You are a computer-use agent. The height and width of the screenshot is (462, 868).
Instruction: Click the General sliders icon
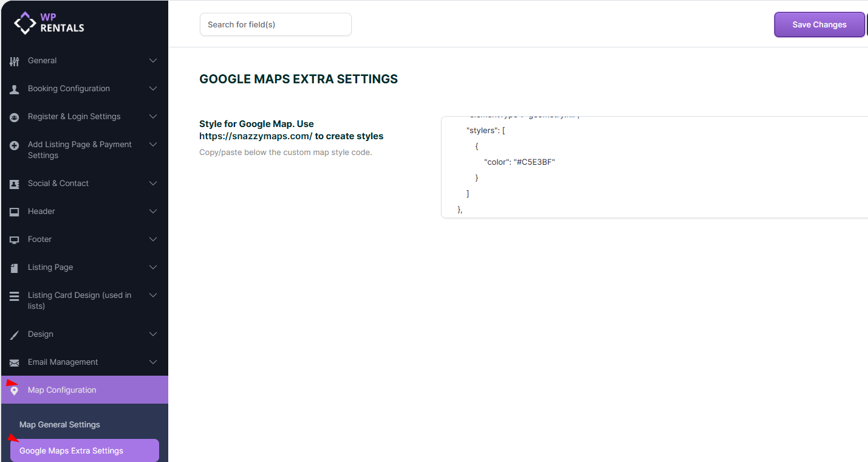(x=15, y=61)
